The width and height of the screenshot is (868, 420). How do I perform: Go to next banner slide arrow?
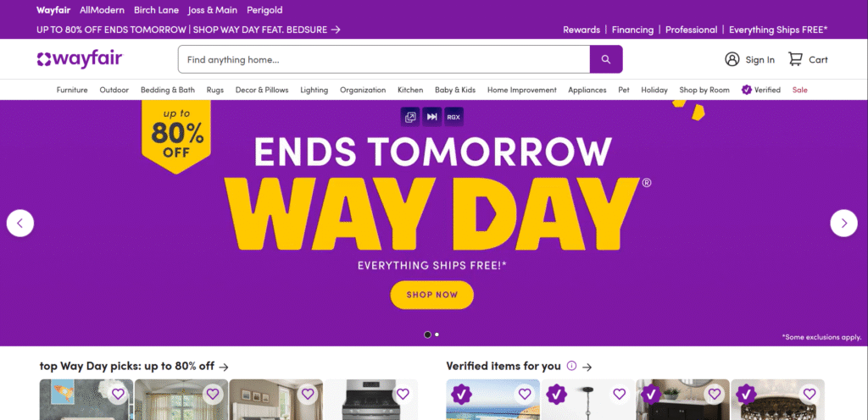coord(843,224)
